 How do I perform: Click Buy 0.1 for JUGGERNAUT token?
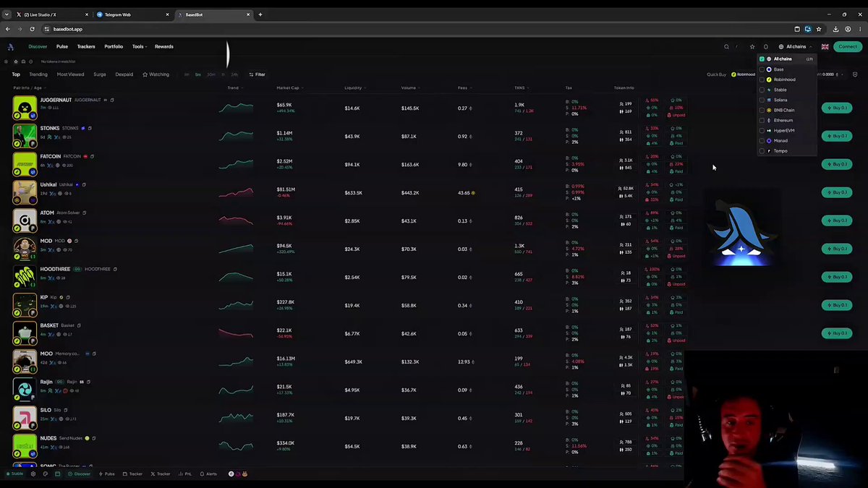[837, 108]
